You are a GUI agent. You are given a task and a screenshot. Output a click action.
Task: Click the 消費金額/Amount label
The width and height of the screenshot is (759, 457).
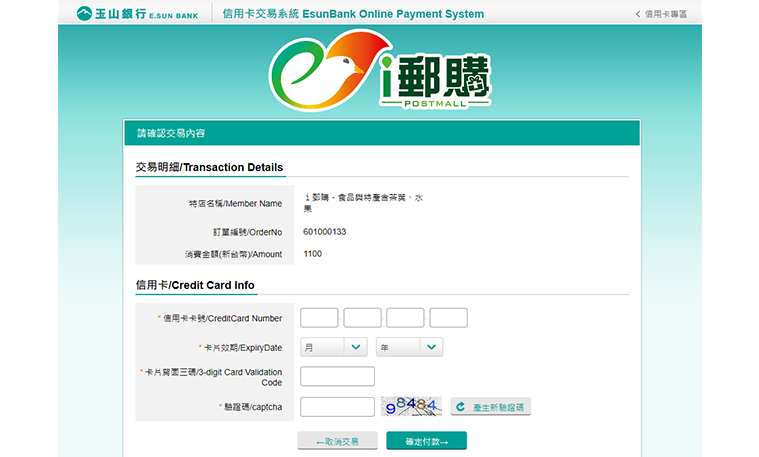click(x=233, y=254)
